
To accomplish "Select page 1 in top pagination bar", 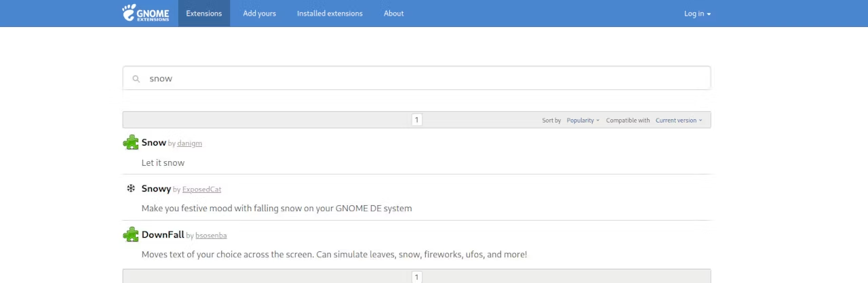I will (416, 120).
